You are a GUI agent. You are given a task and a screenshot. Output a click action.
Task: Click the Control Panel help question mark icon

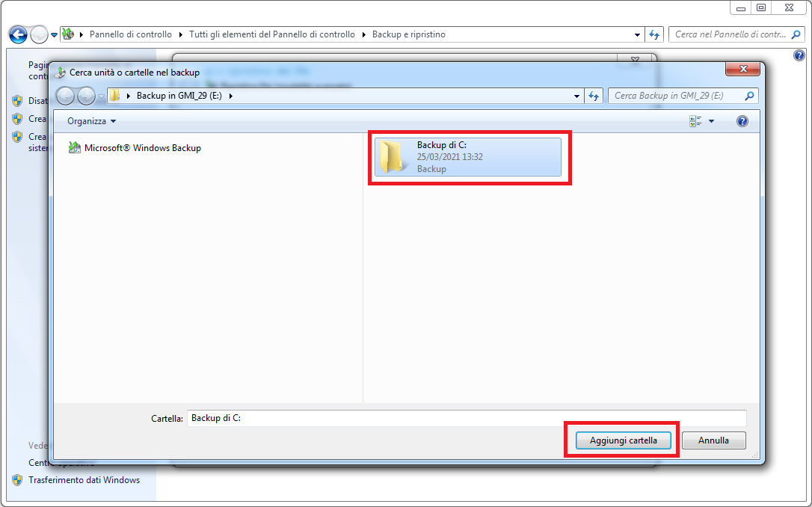[799, 55]
